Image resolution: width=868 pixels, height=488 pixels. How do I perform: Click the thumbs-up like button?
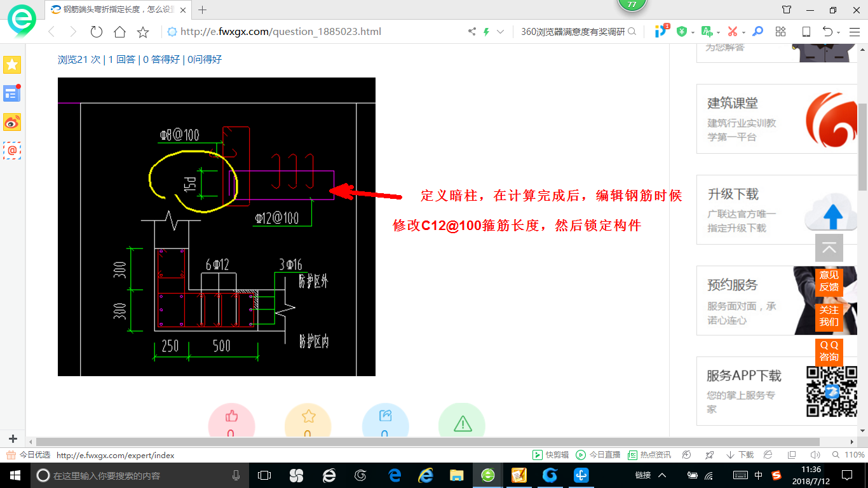231,419
